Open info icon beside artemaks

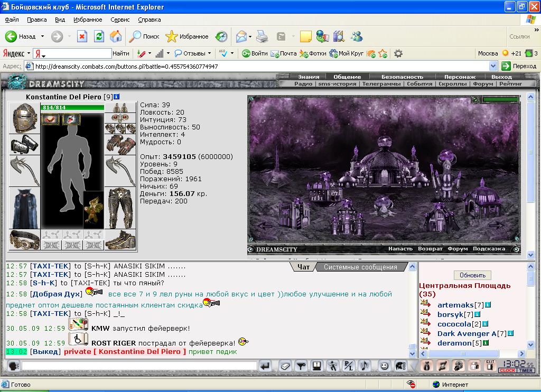(x=488, y=305)
